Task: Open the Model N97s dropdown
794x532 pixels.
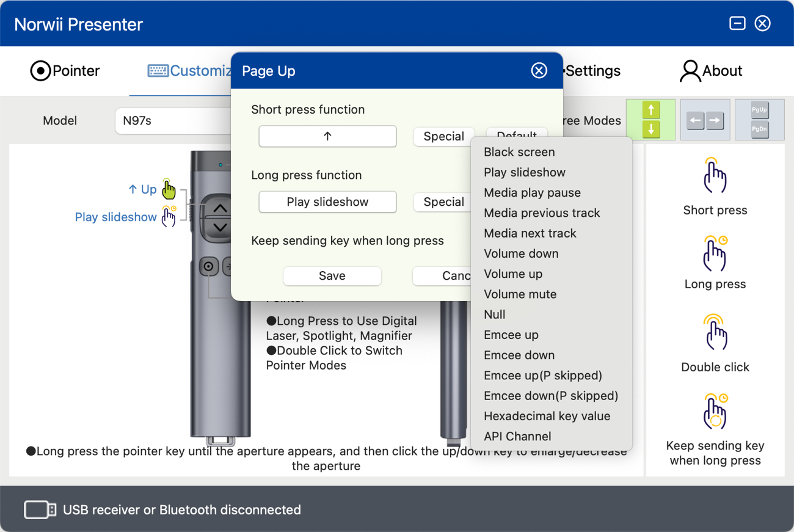Action: pyautogui.click(x=173, y=120)
